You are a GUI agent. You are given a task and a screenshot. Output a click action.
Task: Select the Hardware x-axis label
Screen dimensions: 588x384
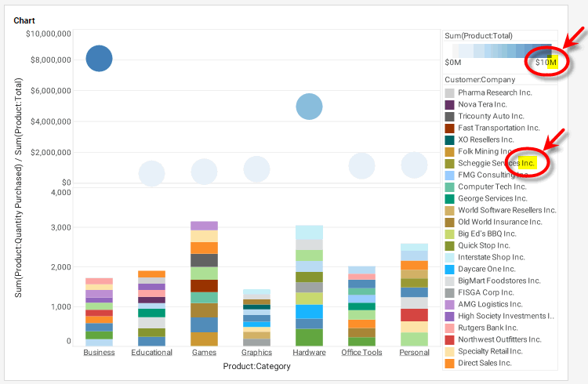[x=309, y=353]
